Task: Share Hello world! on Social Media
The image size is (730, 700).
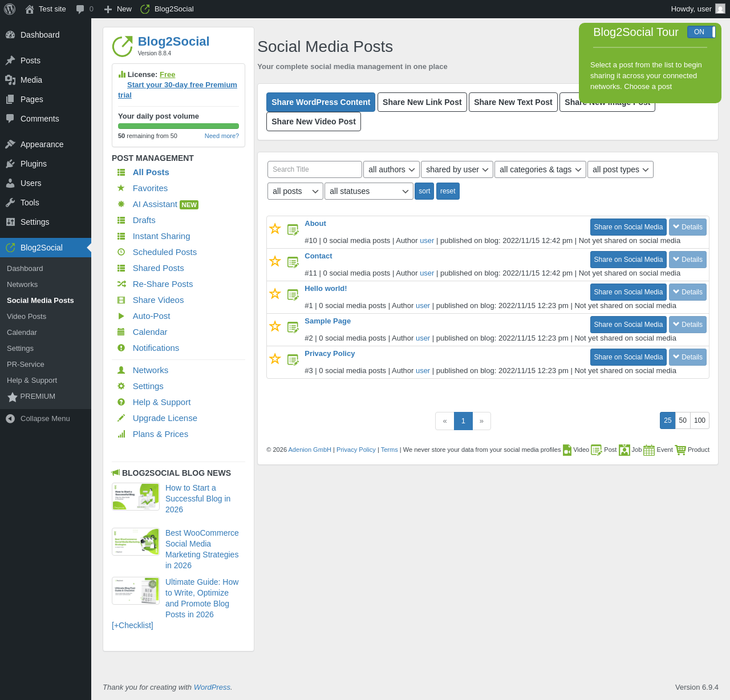Action: point(628,292)
